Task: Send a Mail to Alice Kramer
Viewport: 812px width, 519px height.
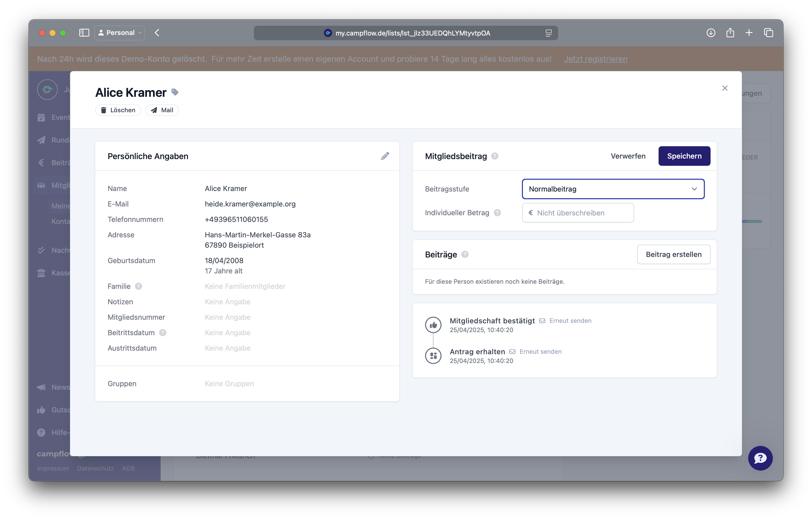Action: (162, 110)
